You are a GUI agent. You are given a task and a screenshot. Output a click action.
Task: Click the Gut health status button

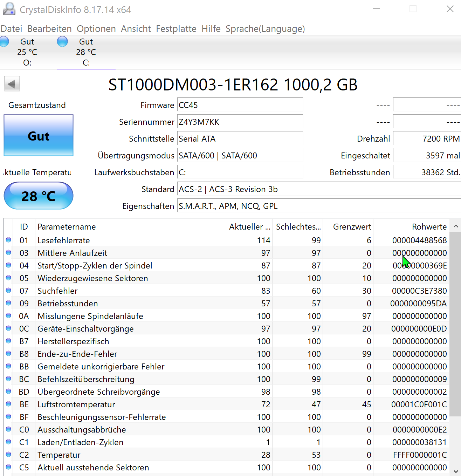click(x=39, y=135)
